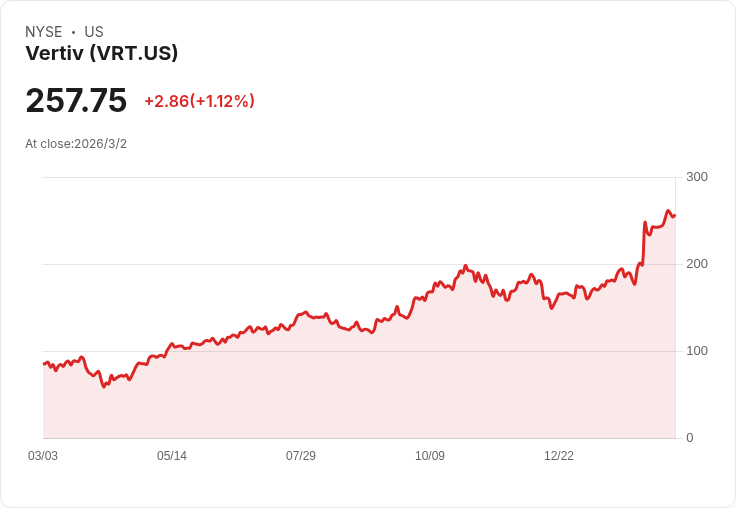Click the 100 y-axis label
Viewport: 736px width, 508px height.
[697, 351]
